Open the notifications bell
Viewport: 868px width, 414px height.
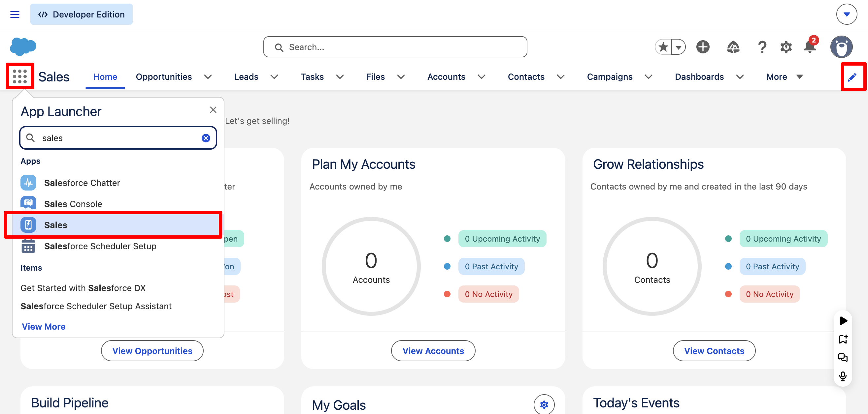click(810, 46)
